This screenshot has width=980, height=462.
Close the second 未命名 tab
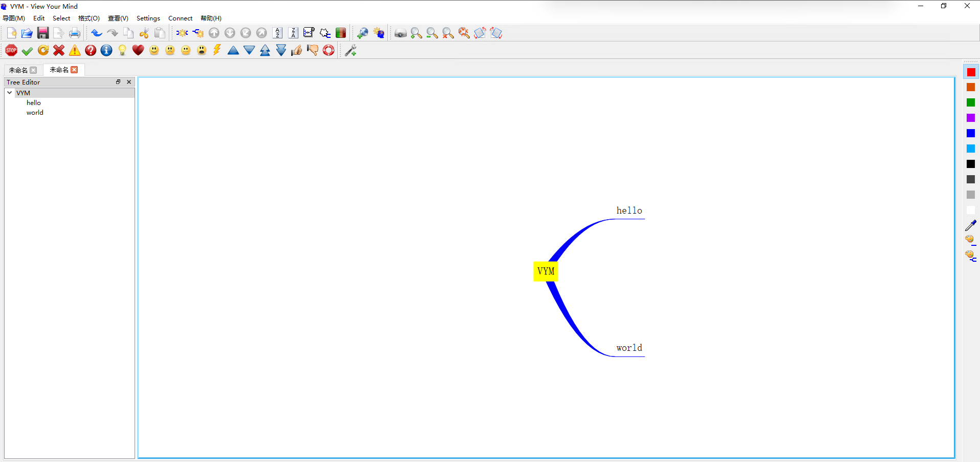pos(75,70)
